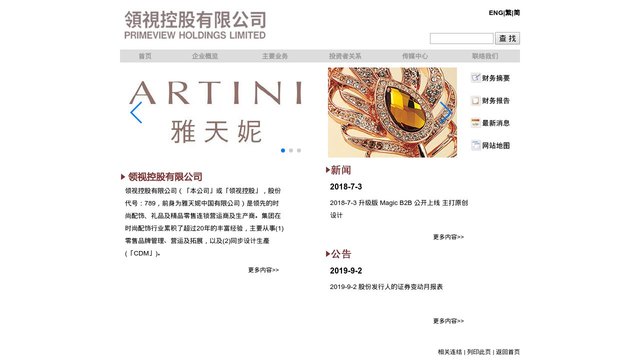The image size is (640, 360).
Task: Open the 财务摘要 link text
Action: click(x=496, y=78)
